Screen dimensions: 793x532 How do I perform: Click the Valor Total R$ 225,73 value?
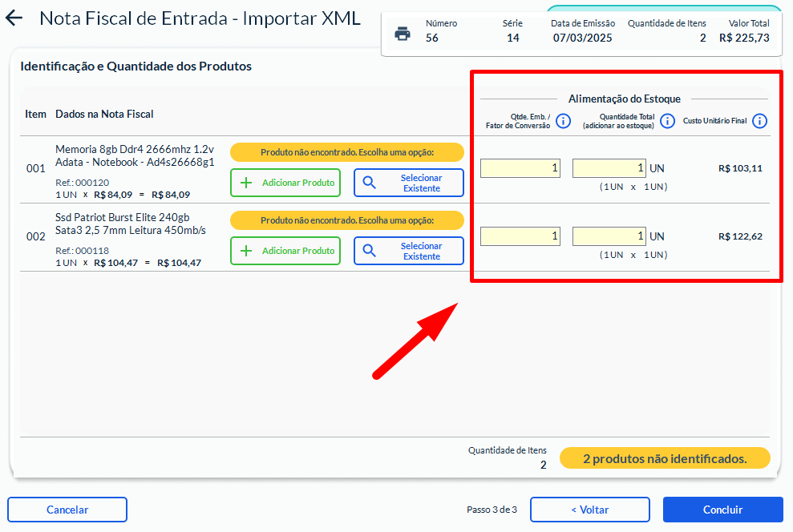click(744, 38)
